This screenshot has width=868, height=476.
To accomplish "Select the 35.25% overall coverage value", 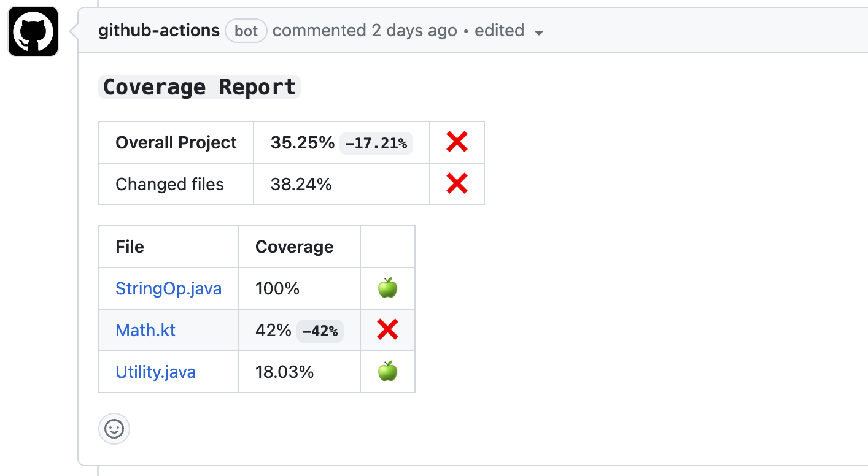I will pos(303,142).
